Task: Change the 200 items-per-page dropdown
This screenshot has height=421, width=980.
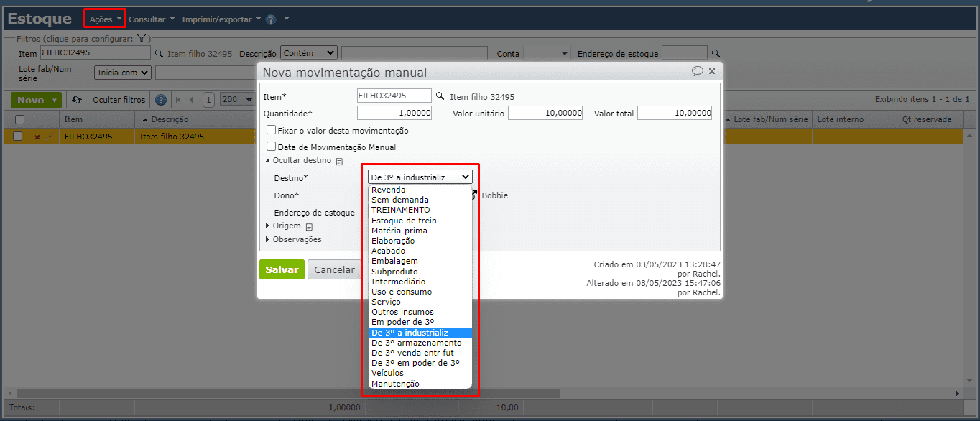Action: pos(237,100)
